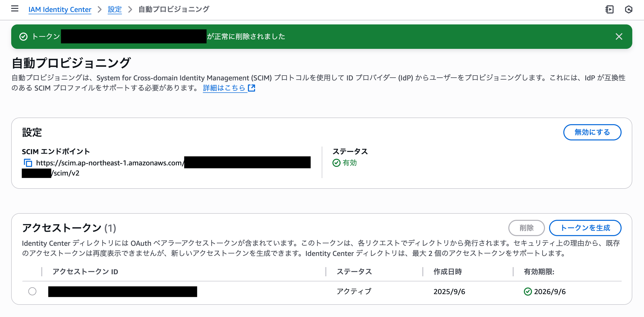Open the 設定 breadcrumb link

[x=114, y=9]
